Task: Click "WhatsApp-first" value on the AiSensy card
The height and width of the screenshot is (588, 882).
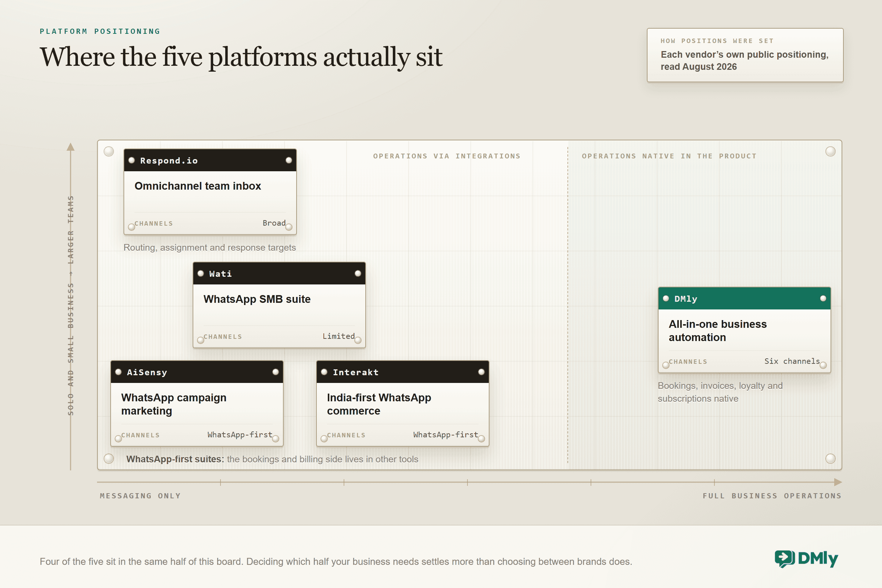Action: [240, 435]
